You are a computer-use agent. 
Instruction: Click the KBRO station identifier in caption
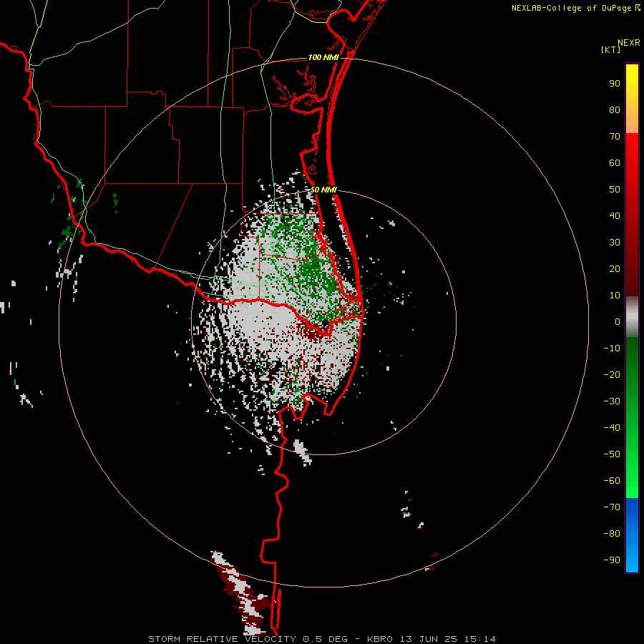click(379, 639)
